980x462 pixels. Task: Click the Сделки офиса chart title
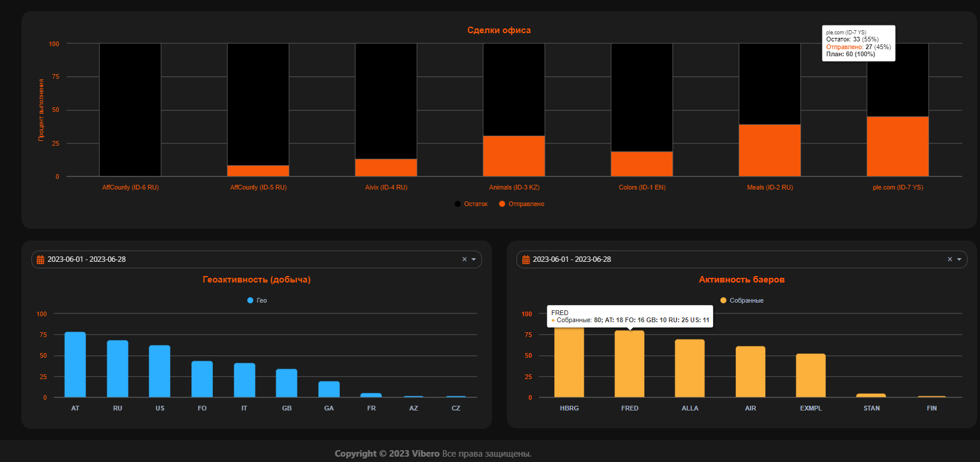point(499,30)
